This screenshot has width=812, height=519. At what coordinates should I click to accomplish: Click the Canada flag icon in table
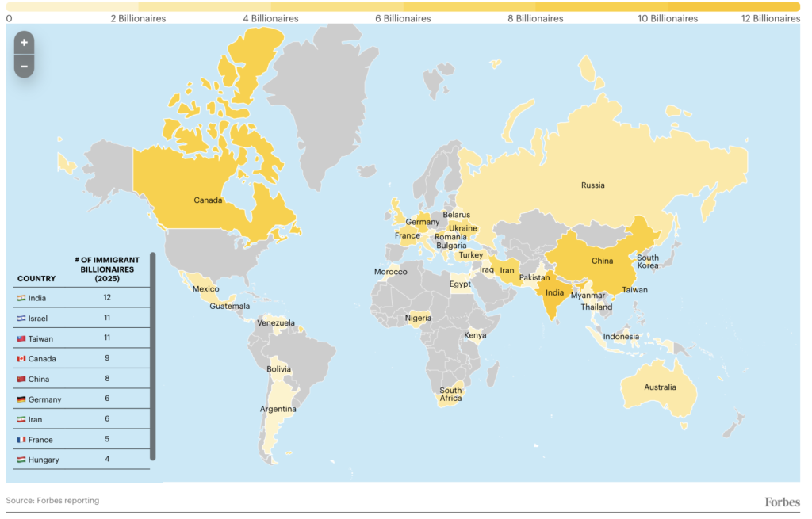coord(21,359)
